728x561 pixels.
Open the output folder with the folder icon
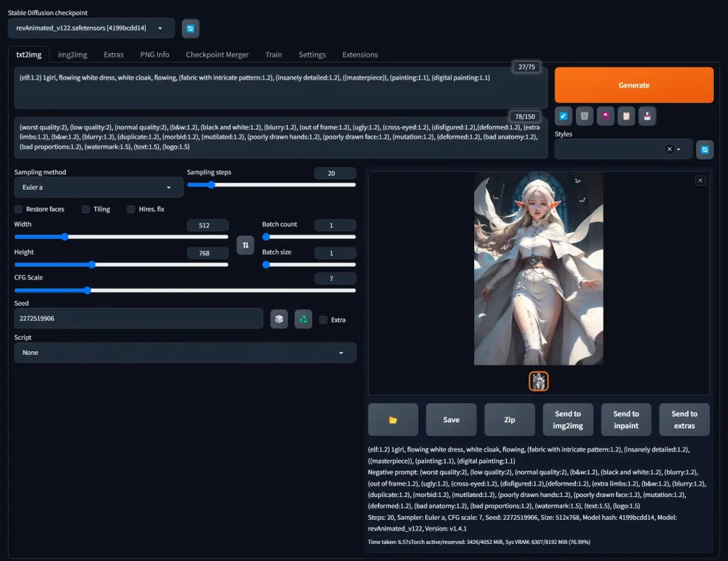click(x=393, y=420)
